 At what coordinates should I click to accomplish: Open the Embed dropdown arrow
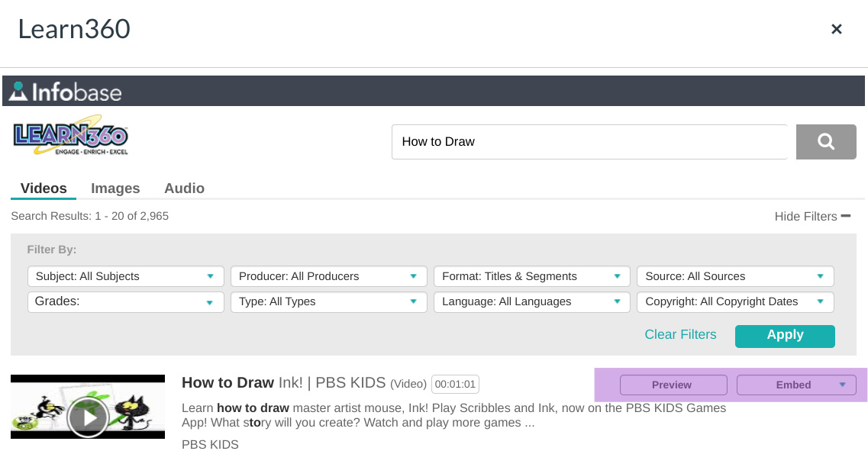pos(842,385)
